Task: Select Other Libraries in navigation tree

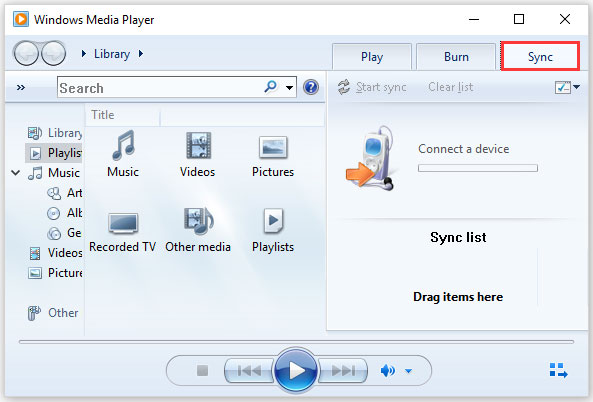Action: pyautogui.click(x=53, y=313)
